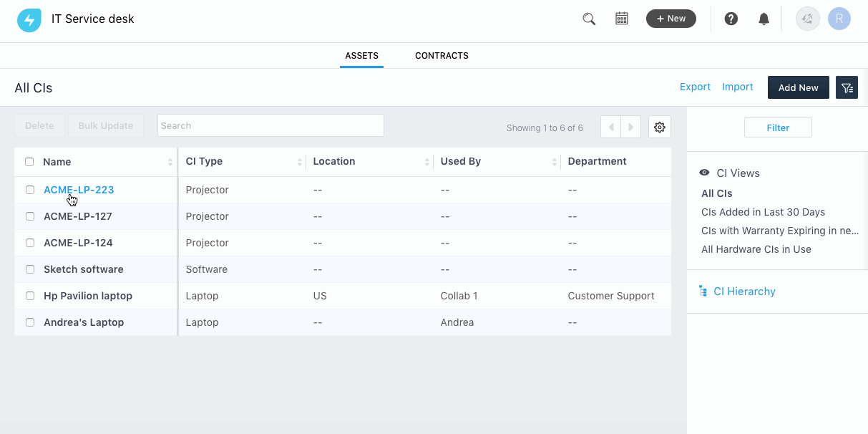Select checkbox for ACME-LP-223
Screen dimensions: 868x434
[x=30, y=190]
